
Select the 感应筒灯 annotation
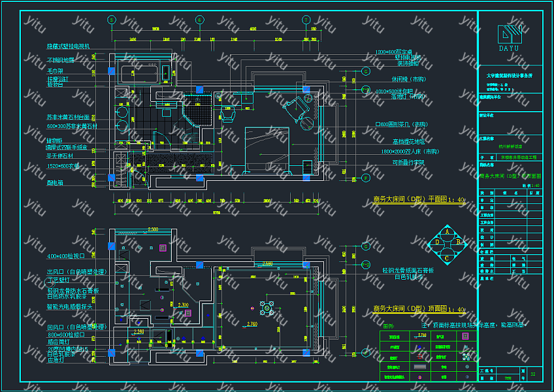point(58,342)
